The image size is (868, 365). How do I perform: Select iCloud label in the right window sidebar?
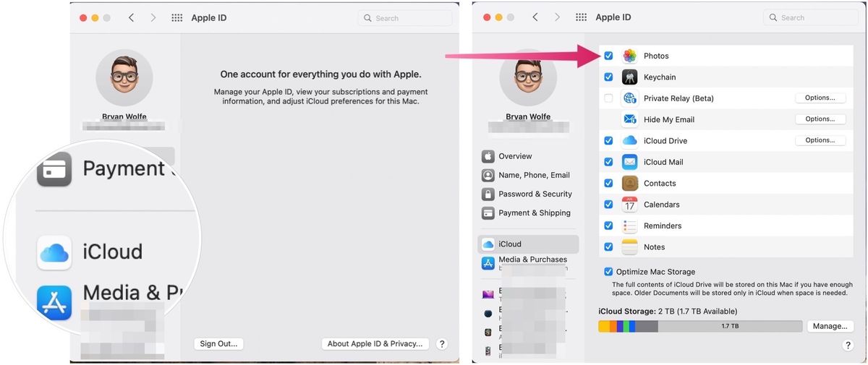[510, 244]
